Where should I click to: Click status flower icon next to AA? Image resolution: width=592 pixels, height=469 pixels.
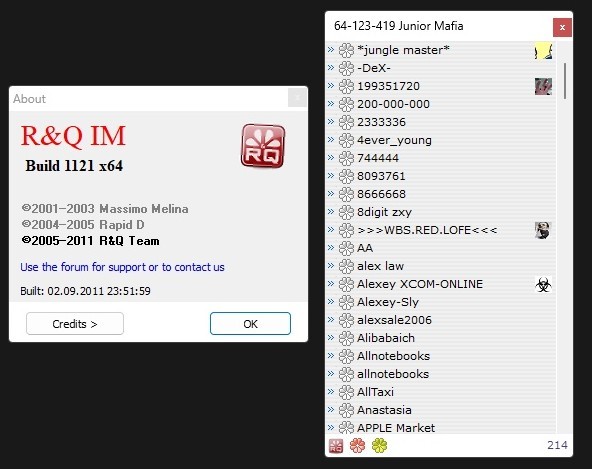click(346, 248)
